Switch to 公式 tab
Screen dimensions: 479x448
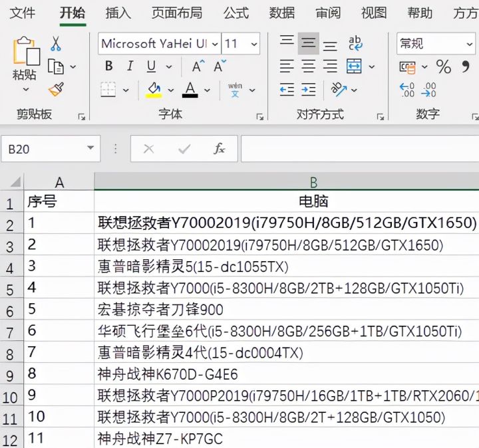236,13
